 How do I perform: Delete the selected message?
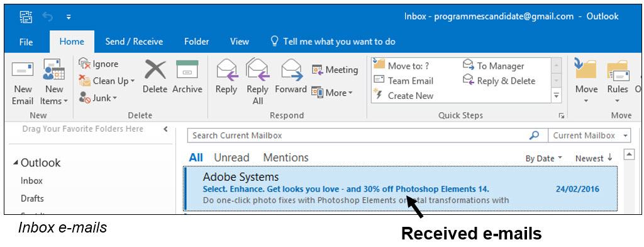[155, 77]
